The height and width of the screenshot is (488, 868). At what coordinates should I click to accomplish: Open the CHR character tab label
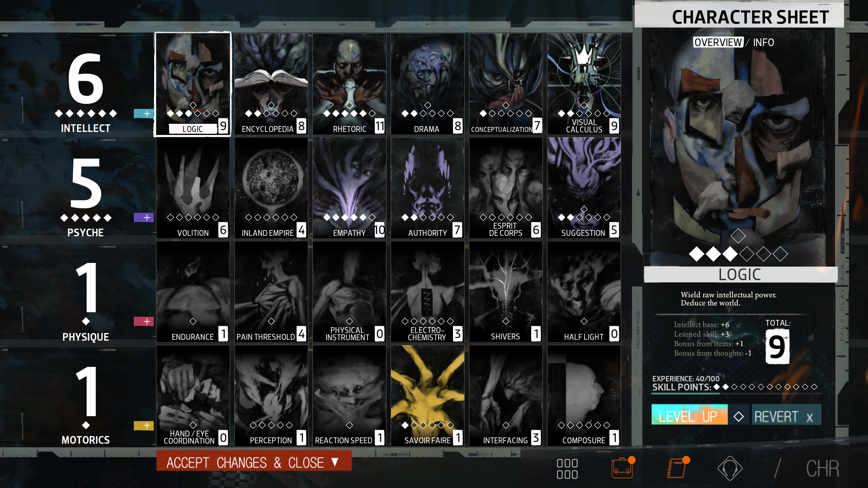822,469
